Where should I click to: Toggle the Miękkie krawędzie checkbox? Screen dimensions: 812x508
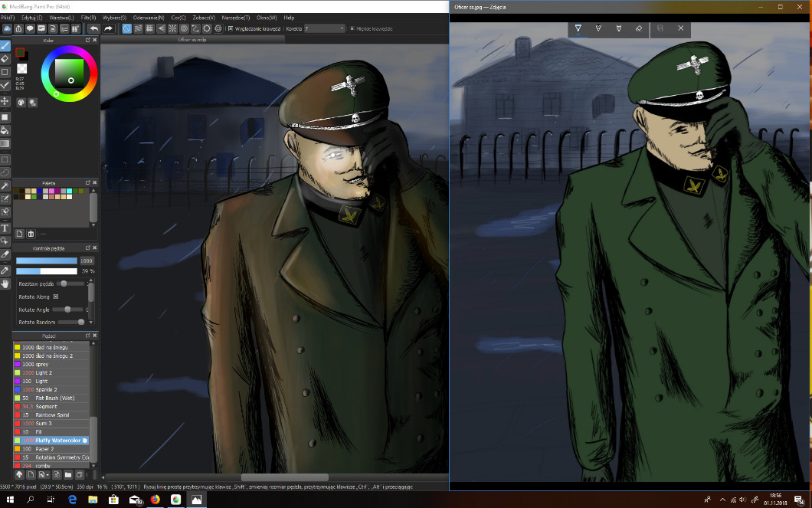point(352,28)
